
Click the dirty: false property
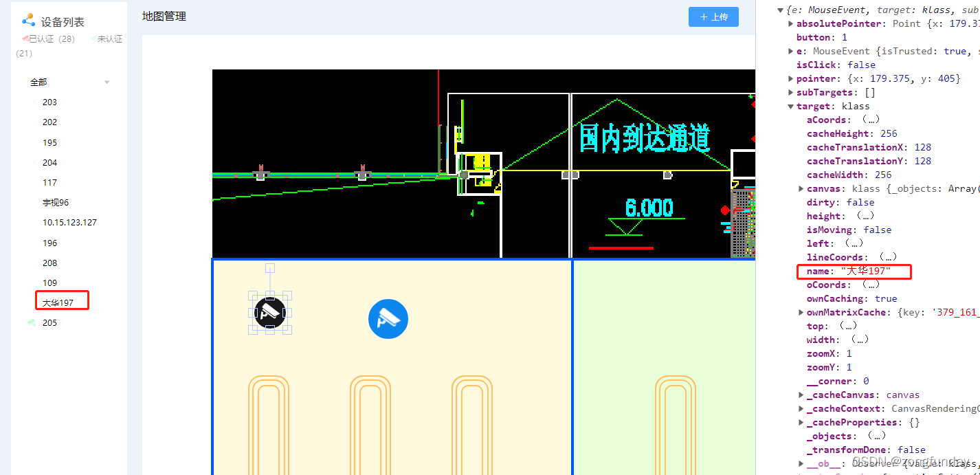(x=840, y=202)
